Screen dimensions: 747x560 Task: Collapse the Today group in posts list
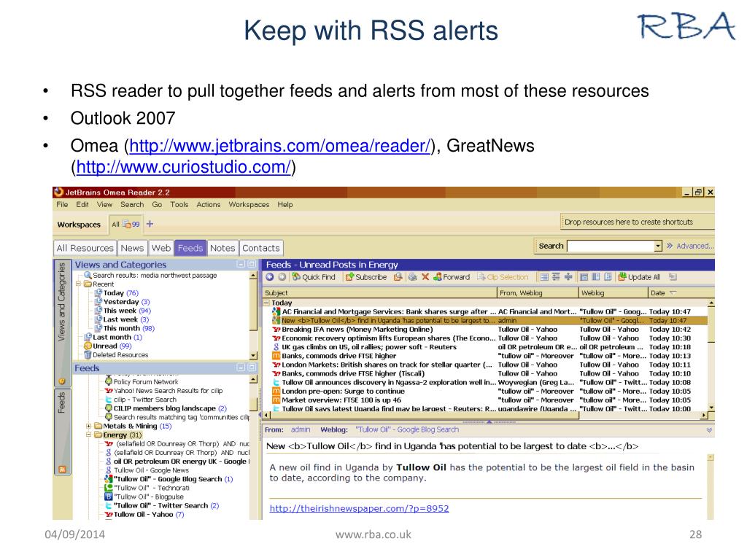(267, 303)
